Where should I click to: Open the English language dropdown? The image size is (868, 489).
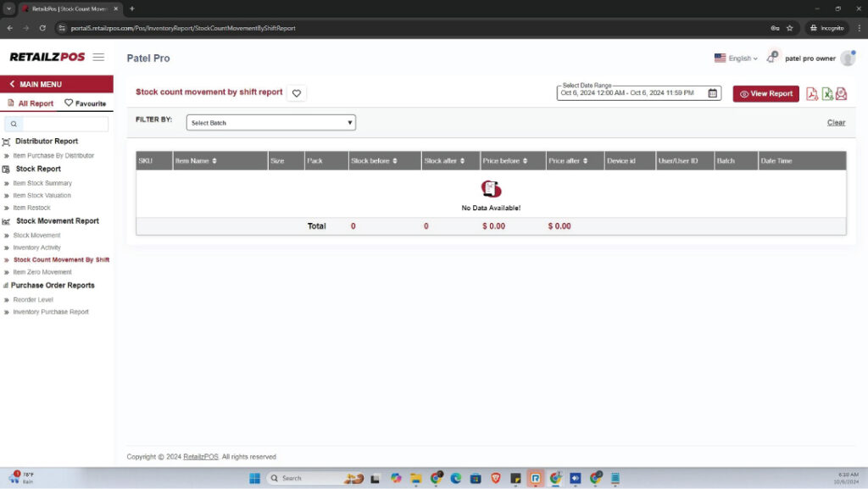[x=735, y=58]
